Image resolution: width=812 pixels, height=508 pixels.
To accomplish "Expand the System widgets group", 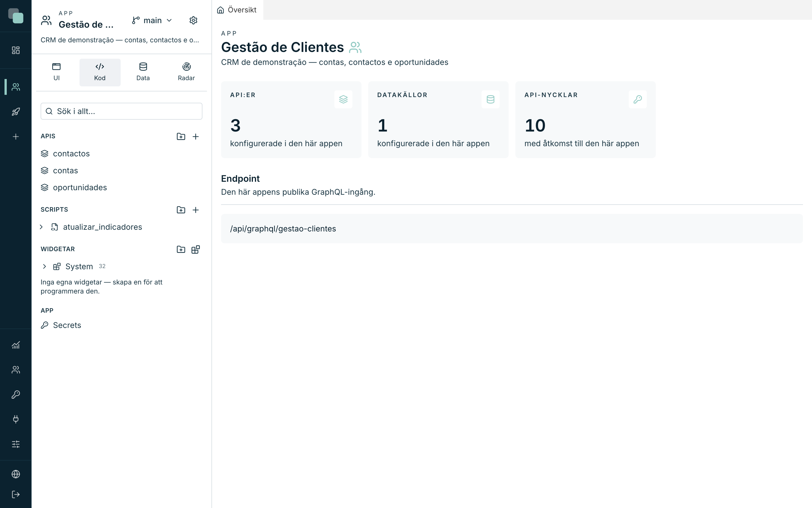I will (44, 267).
